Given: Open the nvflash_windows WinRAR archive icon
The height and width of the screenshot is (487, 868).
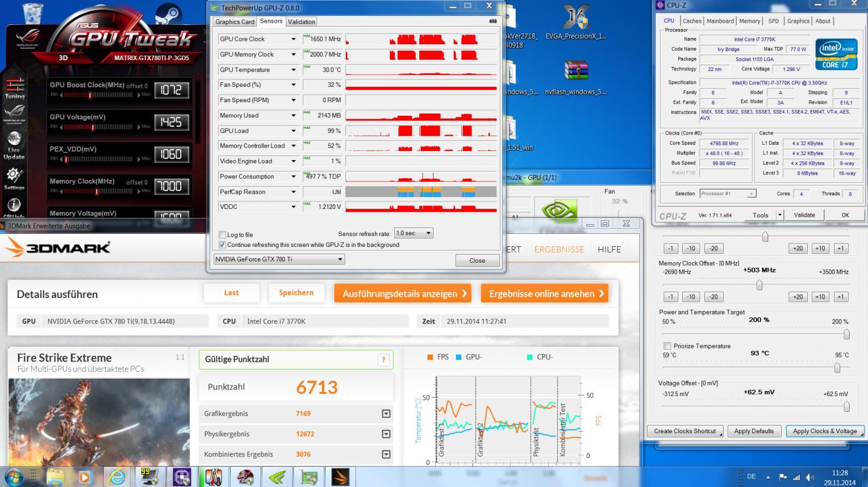Looking at the screenshot, I should 575,77.
